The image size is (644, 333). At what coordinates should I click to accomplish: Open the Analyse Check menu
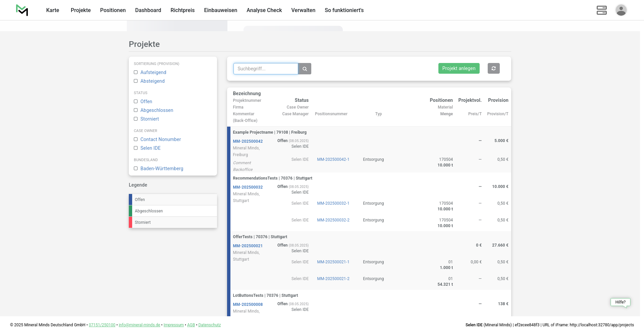point(264,10)
